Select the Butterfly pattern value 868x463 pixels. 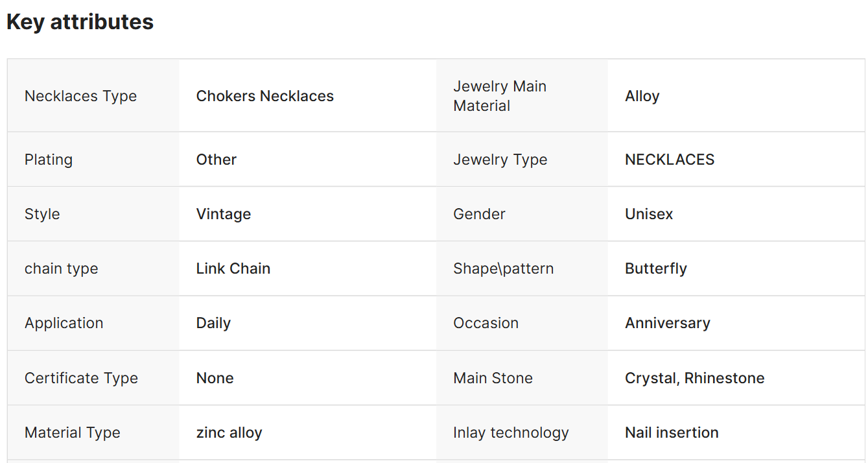[655, 268]
